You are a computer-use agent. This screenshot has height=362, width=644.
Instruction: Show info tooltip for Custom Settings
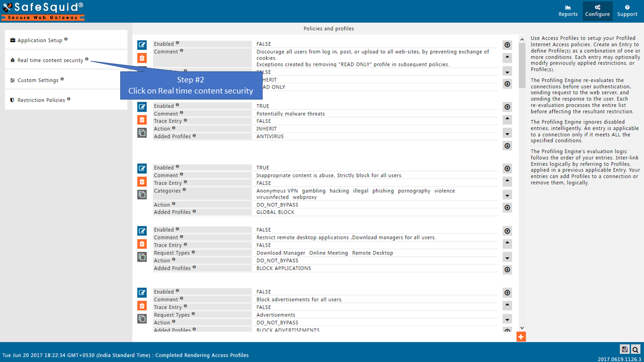click(62, 79)
